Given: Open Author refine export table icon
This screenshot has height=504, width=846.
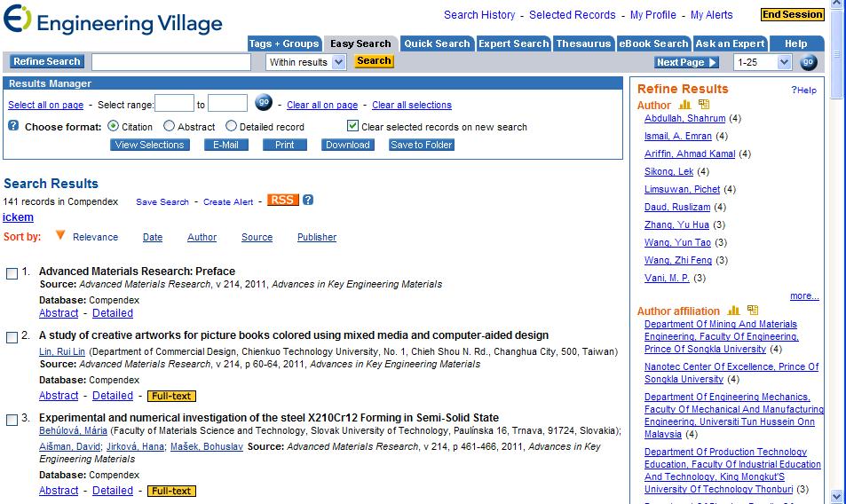Looking at the screenshot, I should (x=704, y=104).
